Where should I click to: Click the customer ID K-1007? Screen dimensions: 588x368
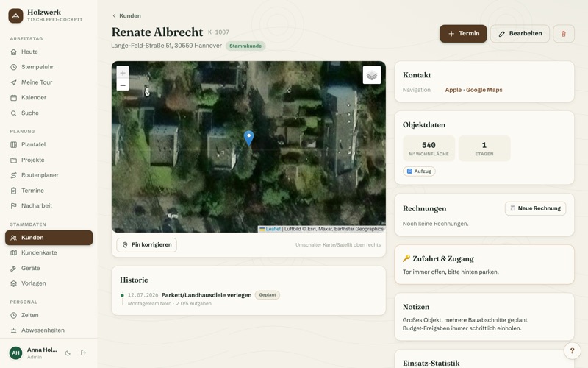click(218, 32)
